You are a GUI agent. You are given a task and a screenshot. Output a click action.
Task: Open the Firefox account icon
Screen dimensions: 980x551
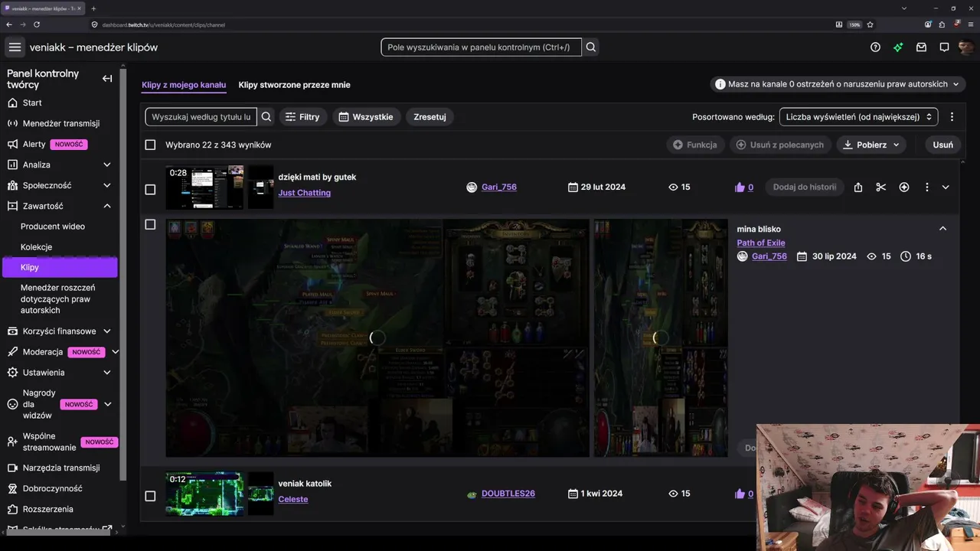click(x=929, y=24)
